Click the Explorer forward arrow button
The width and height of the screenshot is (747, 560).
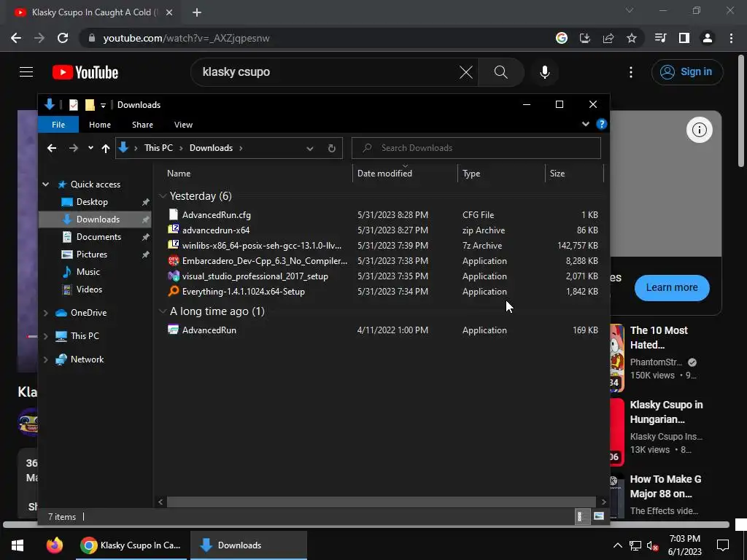click(73, 148)
